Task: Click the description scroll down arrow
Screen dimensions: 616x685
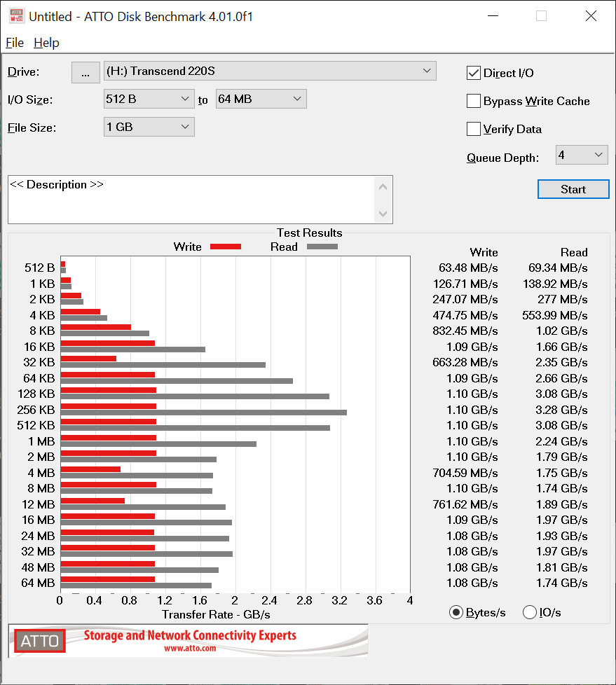Action: click(383, 214)
